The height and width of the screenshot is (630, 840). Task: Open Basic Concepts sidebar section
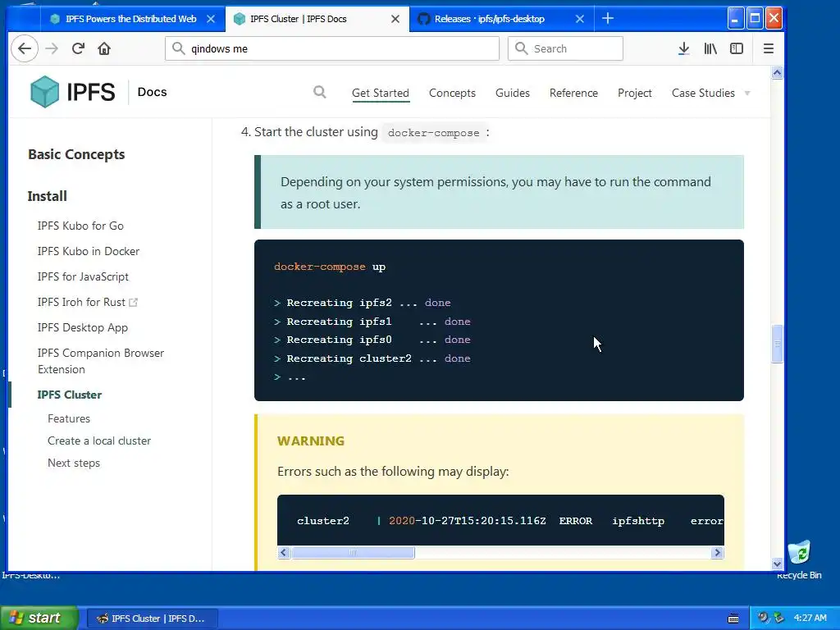click(76, 154)
